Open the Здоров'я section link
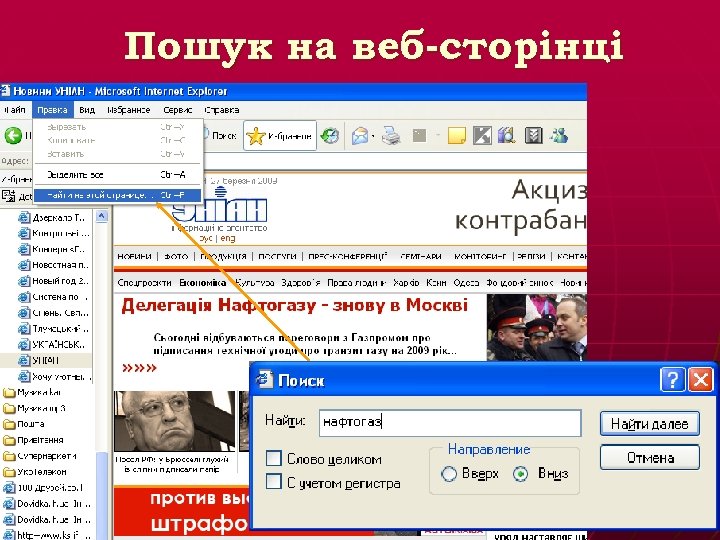 301,282
